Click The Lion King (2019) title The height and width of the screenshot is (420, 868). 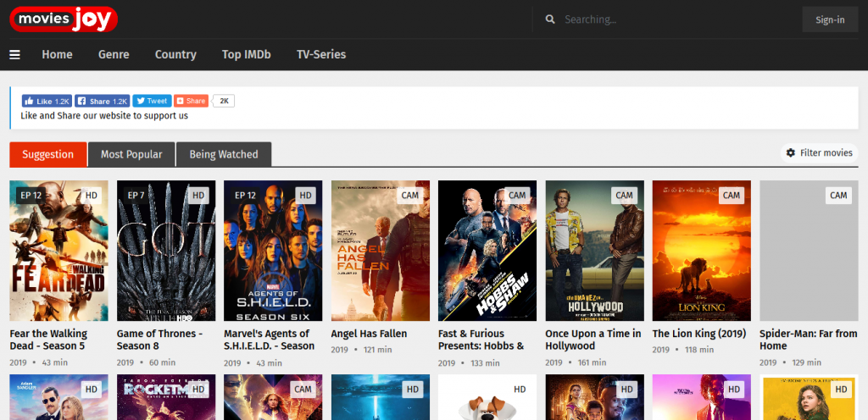(699, 334)
